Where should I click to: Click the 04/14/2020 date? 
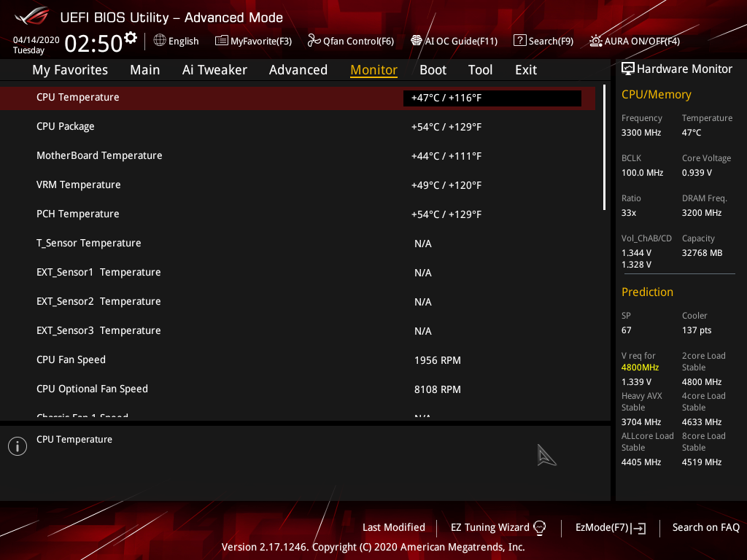point(36,40)
